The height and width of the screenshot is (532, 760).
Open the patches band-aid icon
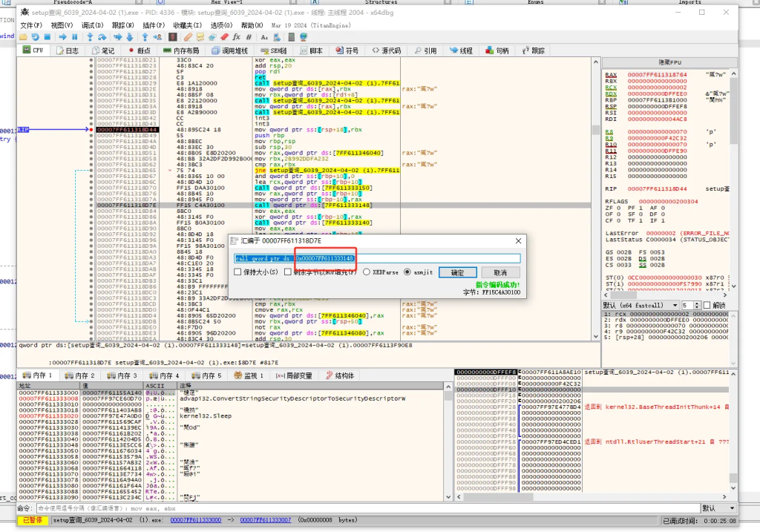click(188, 36)
